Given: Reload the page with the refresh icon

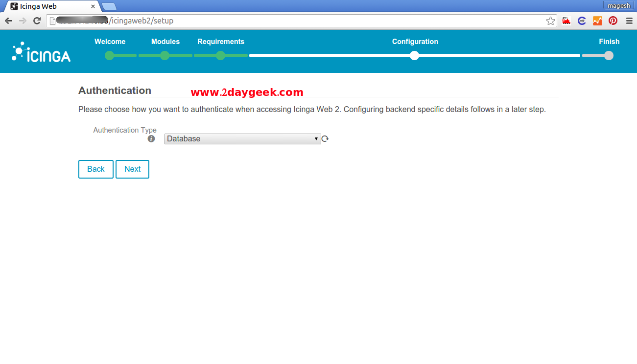Looking at the screenshot, I should click(37, 21).
